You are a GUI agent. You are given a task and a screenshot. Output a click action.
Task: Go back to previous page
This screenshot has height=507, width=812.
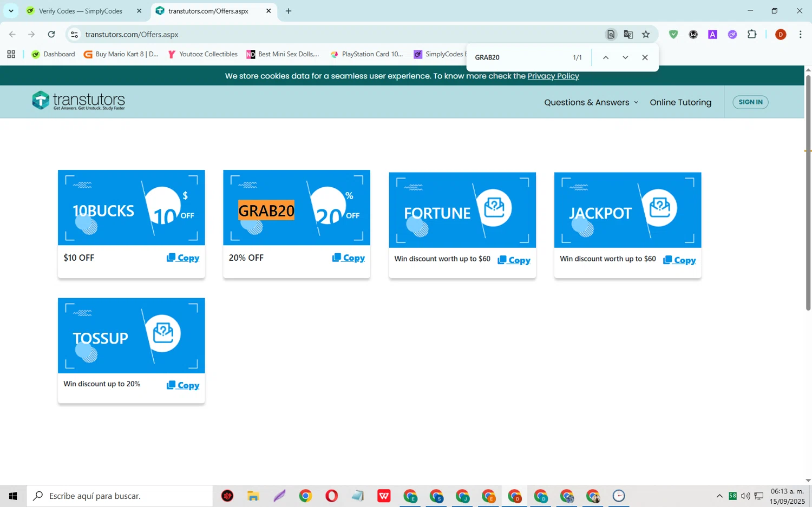click(12, 34)
